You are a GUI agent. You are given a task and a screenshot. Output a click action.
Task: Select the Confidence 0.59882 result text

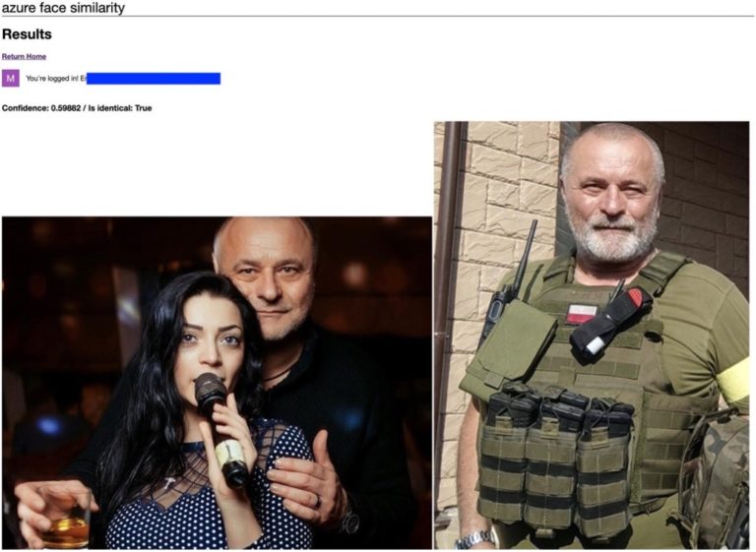(41, 108)
